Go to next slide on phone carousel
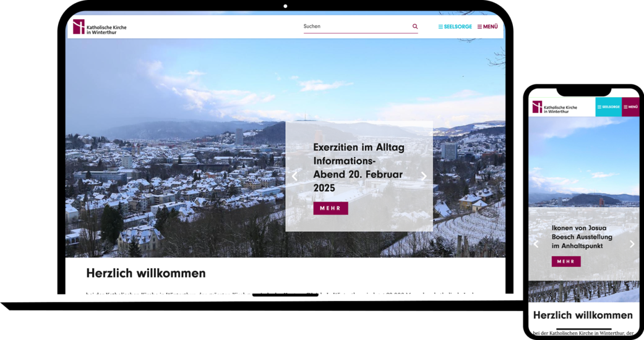 point(632,244)
